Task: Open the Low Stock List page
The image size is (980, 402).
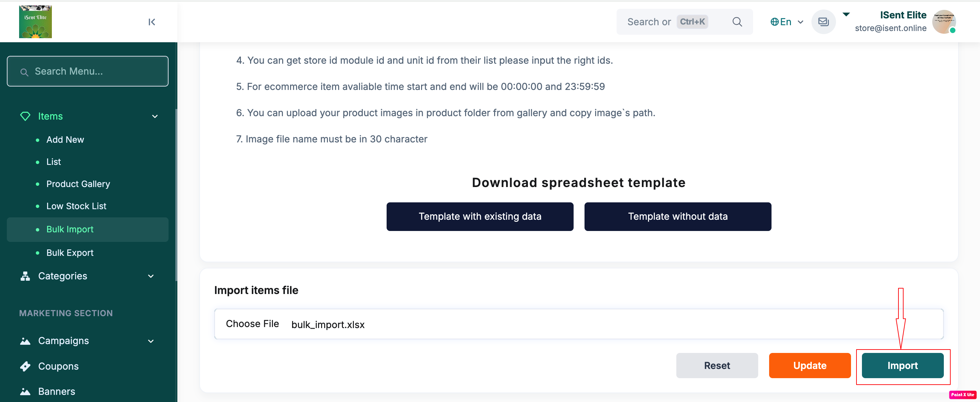Action: point(76,206)
